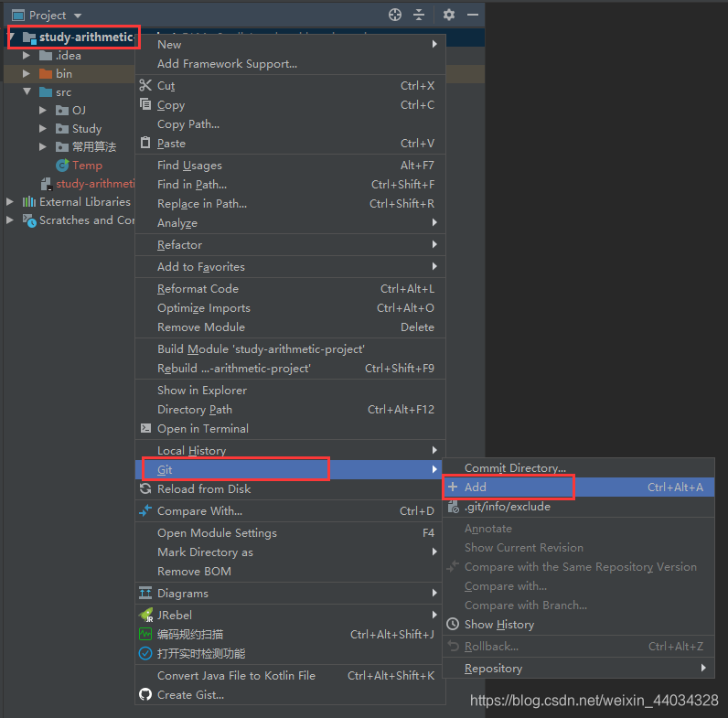Choose Build Module 'study-arithmetic-project'
The width and height of the screenshot is (728, 718).
tap(290, 348)
